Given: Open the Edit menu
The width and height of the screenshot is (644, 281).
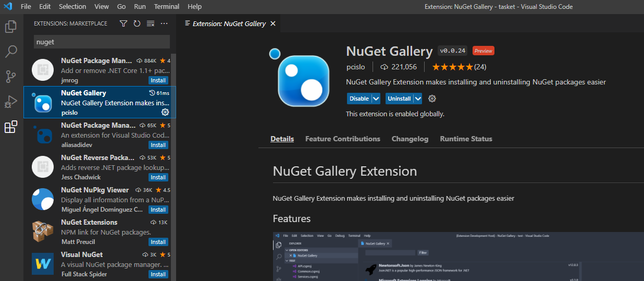Looking at the screenshot, I should 45,7.
